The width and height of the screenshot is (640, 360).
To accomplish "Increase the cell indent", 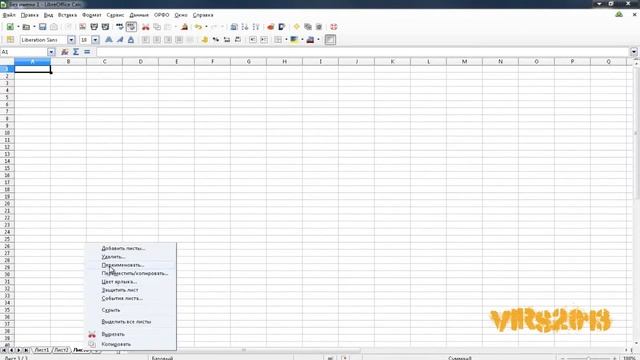I will tap(264, 40).
